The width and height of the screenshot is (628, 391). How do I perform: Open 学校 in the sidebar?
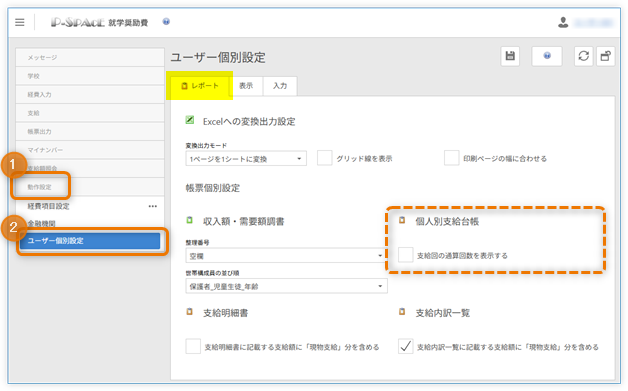click(x=90, y=76)
